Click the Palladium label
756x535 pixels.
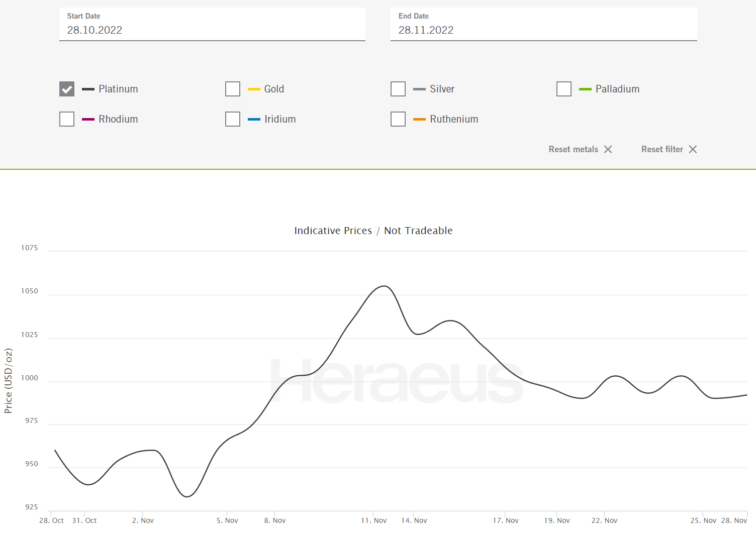coord(617,89)
